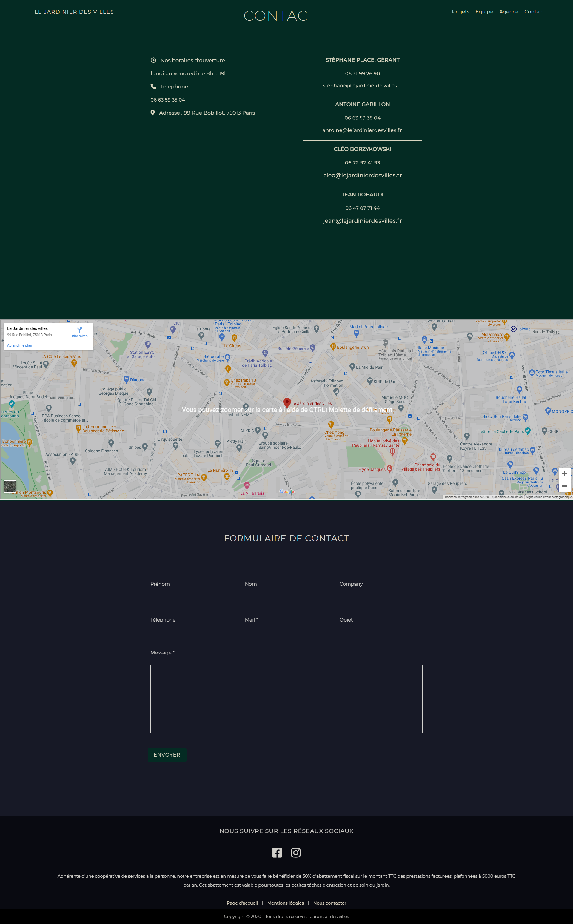The height and width of the screenshot is (924, 573).
Task: Zoom out the map with minus button
Action: pyautogui.click(x=564, y=486)
